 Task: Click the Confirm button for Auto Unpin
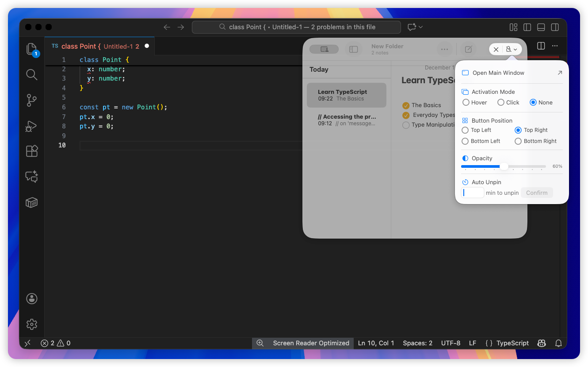[x=537, y=193]
